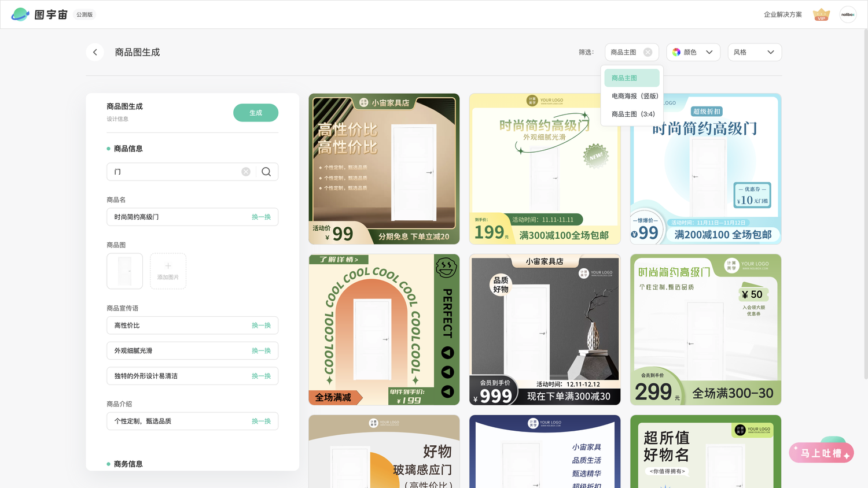Image resolution: width=868 pixels, height=488 pixels.
Task: Open the COOL COOL arch template
Action: (384, 330)
